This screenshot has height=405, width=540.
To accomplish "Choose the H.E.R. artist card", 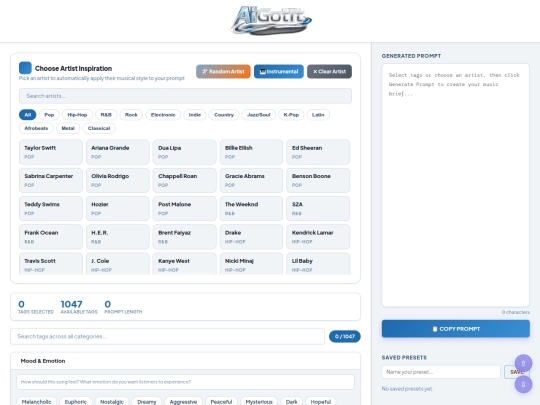I will [118, 237].
